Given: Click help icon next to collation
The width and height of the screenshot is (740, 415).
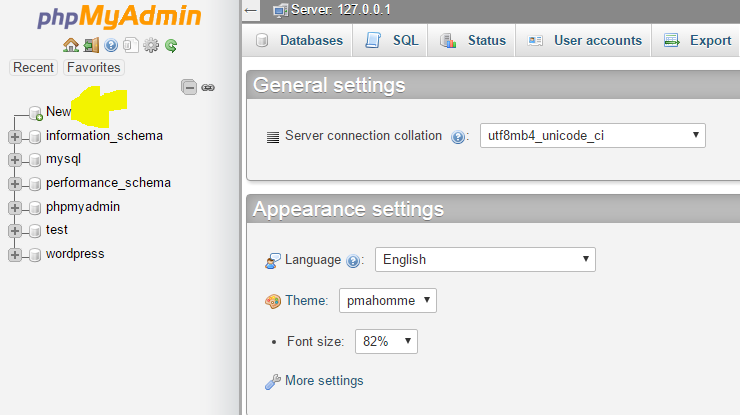Looking at the screenshot, I should (x=457, y=137).
